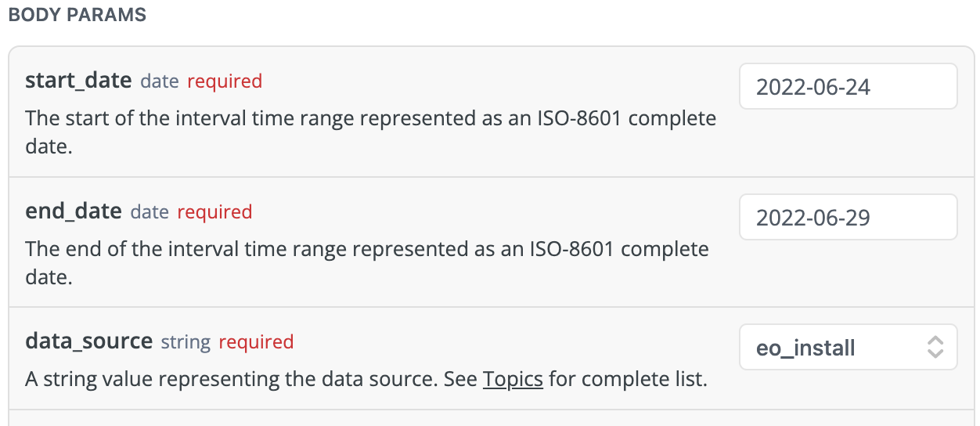980x426 pixels.
Task: Focus the start_date field showing 2022-06-24
Action: pos(847,86)
